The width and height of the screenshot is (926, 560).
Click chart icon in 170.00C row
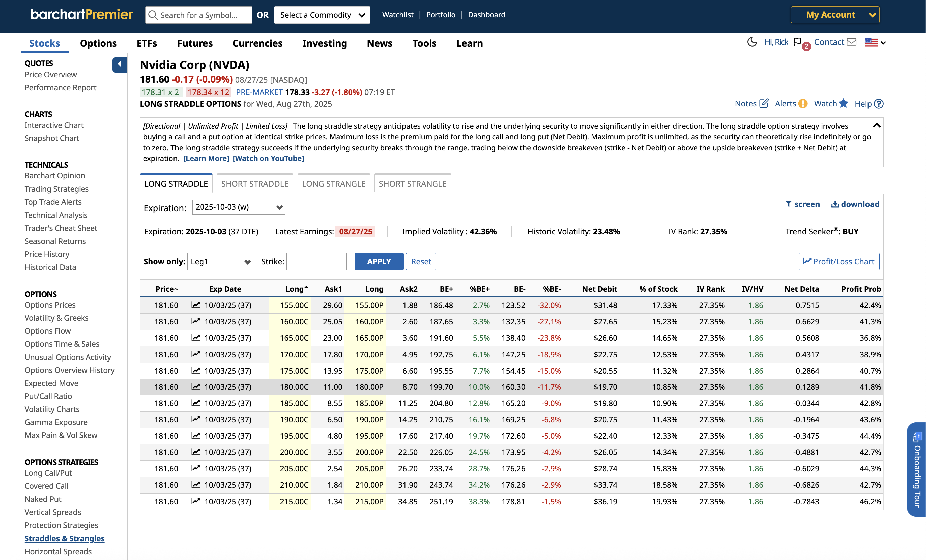coord(196,354)
